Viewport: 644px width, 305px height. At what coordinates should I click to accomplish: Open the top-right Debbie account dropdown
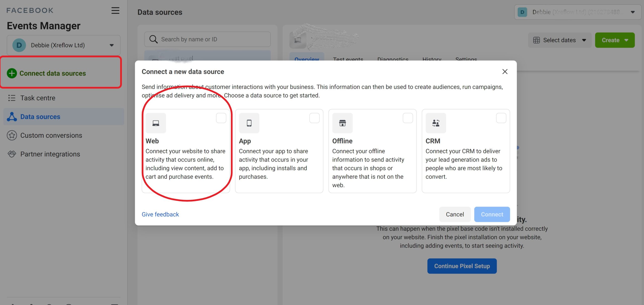[578, 12]
